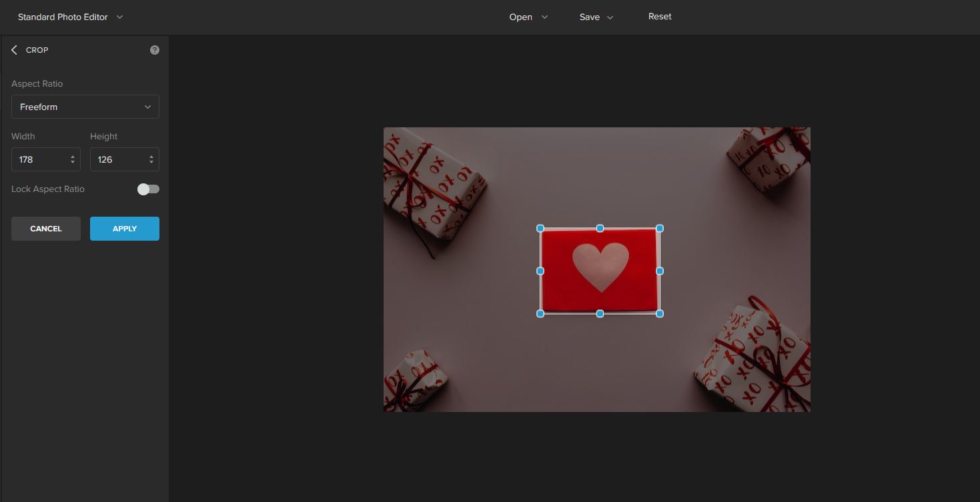Expand the Standard Photo Editor dropdown
980x502 pixels.
pyautogui.click(x=70, y=17)
